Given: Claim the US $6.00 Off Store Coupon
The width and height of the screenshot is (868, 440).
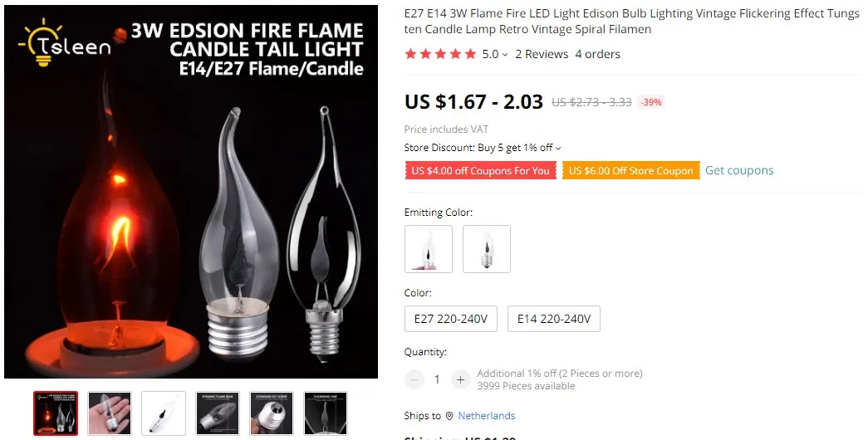Looking at the screenshot, I should [631, 170].
